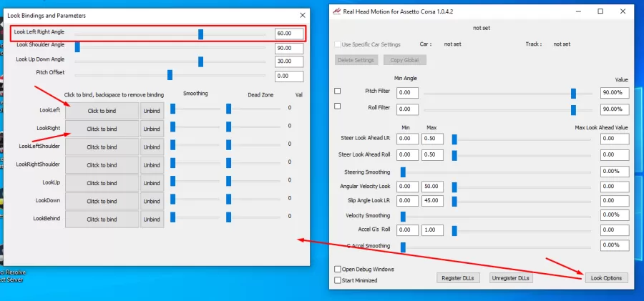644x301 pixels.
Task: Bind the LookDown action
Action: click(102, 201)
